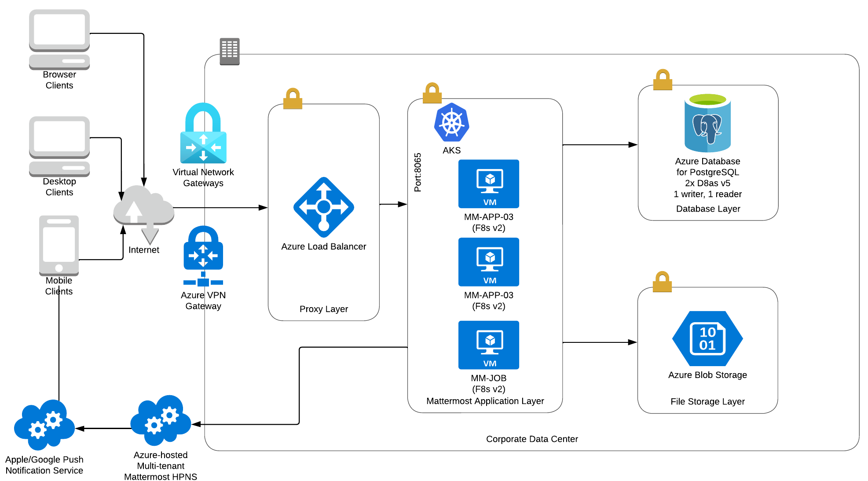
Task: Select padlock above the Proxy Layer box
Action: coord(293,98)
